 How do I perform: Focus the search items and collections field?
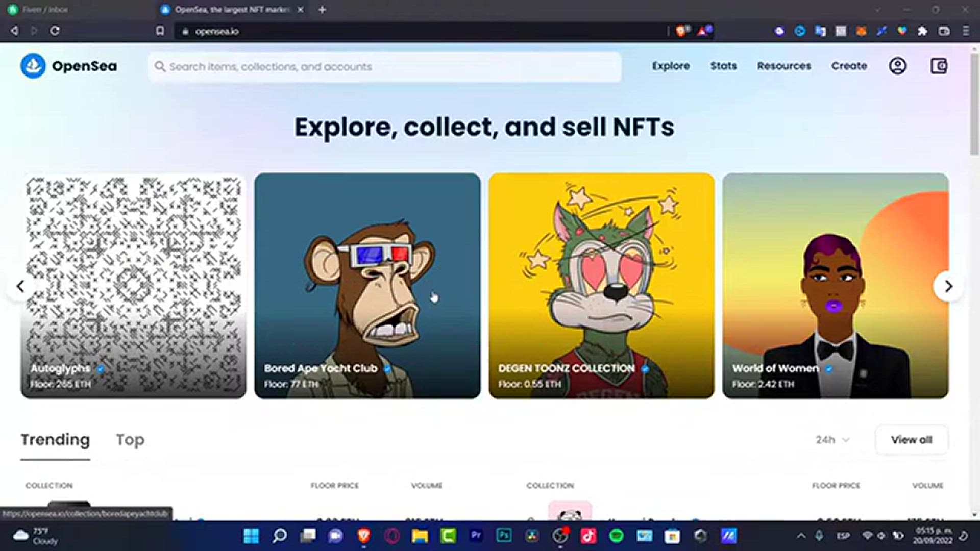(384, 67)
